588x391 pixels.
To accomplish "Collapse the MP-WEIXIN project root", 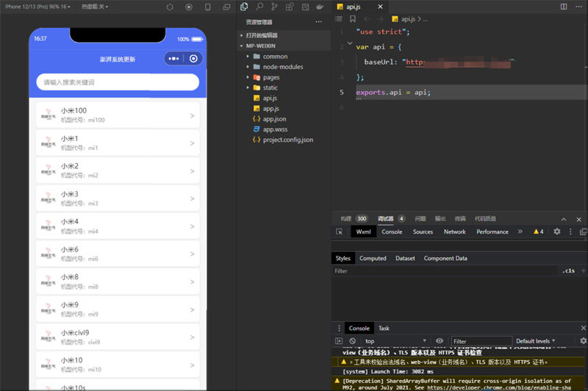I will (x=261, y=46).
